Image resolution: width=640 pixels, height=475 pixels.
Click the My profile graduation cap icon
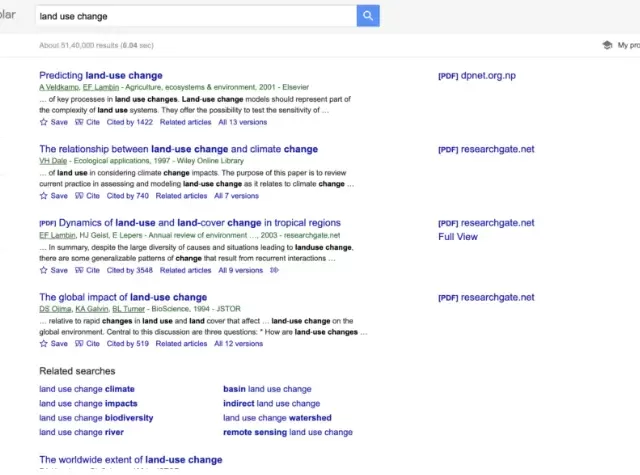tap(607, 46)
